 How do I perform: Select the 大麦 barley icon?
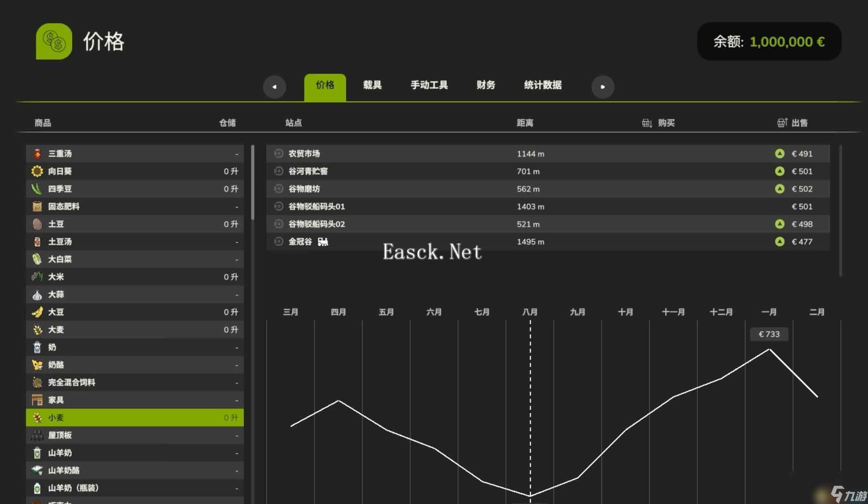[x=37, y=330]
